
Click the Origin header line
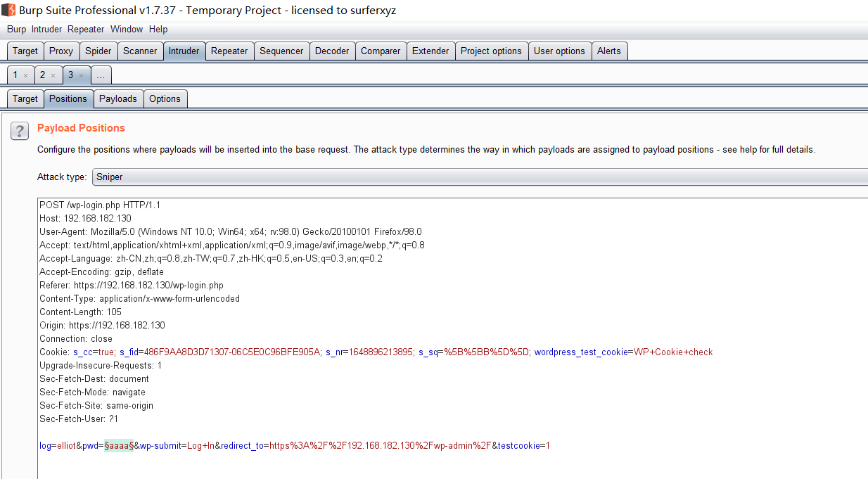(x=102, y=325)
